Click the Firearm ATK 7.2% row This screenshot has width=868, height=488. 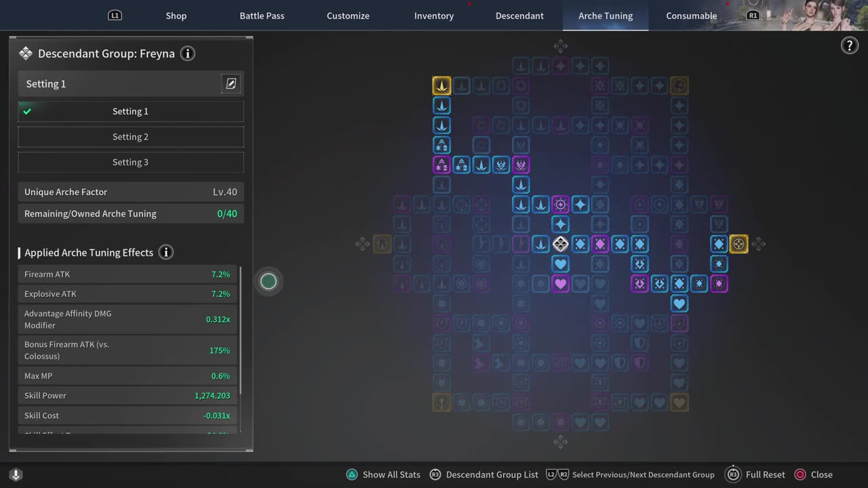coord(127,274)
